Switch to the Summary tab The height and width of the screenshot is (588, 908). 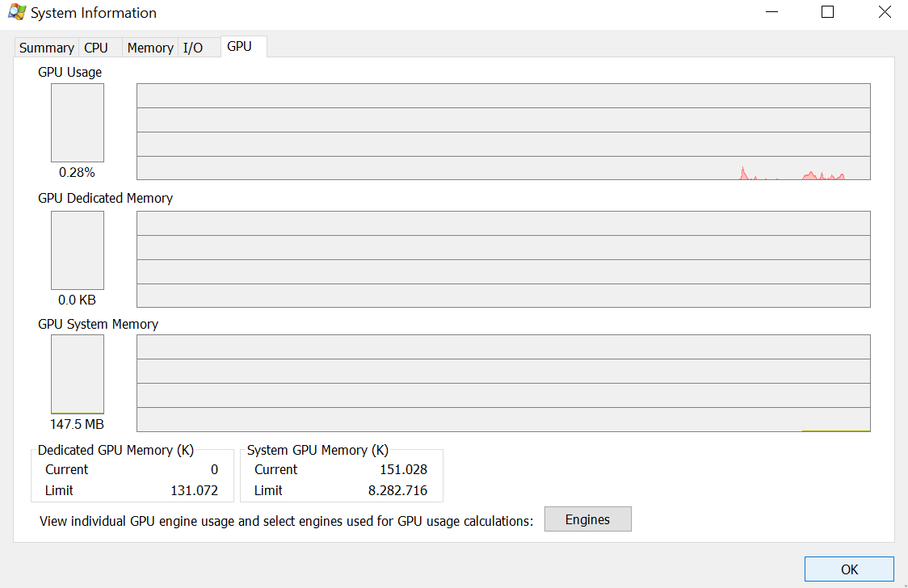[x=46, y=48]
